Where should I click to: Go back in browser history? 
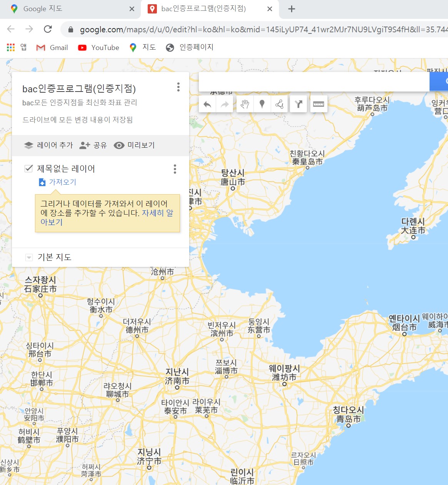point(11,29)
